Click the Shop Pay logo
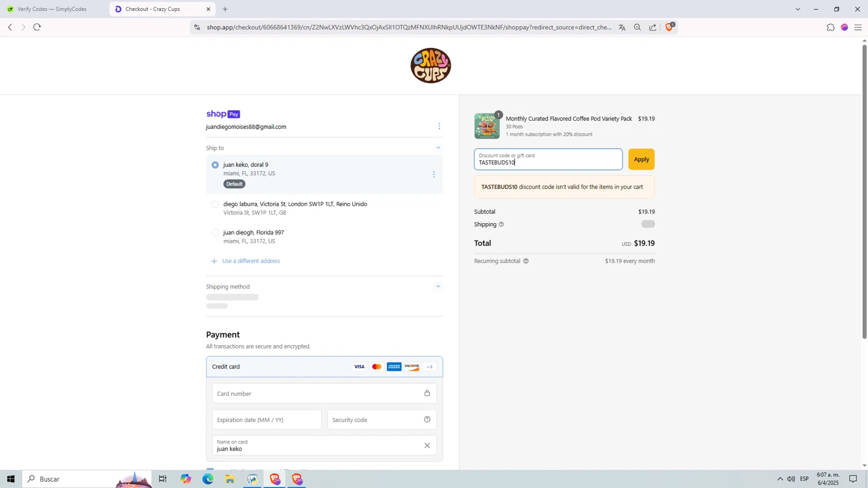The width and height of the screenshot is (868, 488). click(x=223, y=114)
